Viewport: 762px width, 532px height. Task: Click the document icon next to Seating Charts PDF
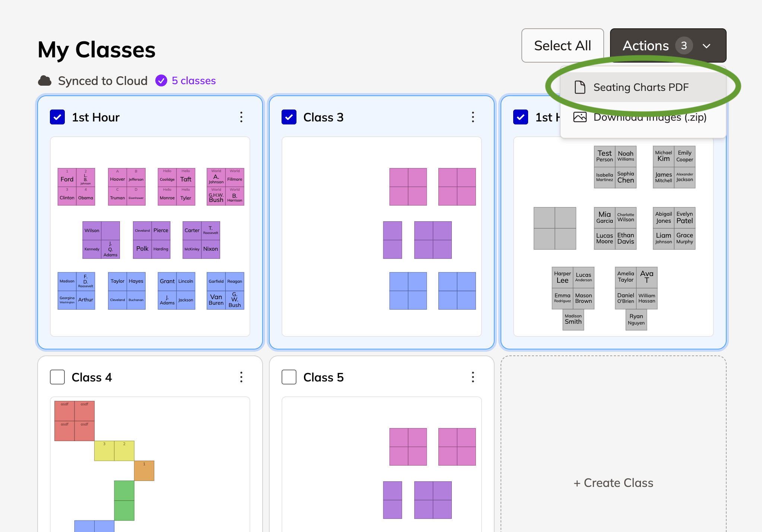pos(580,87)
